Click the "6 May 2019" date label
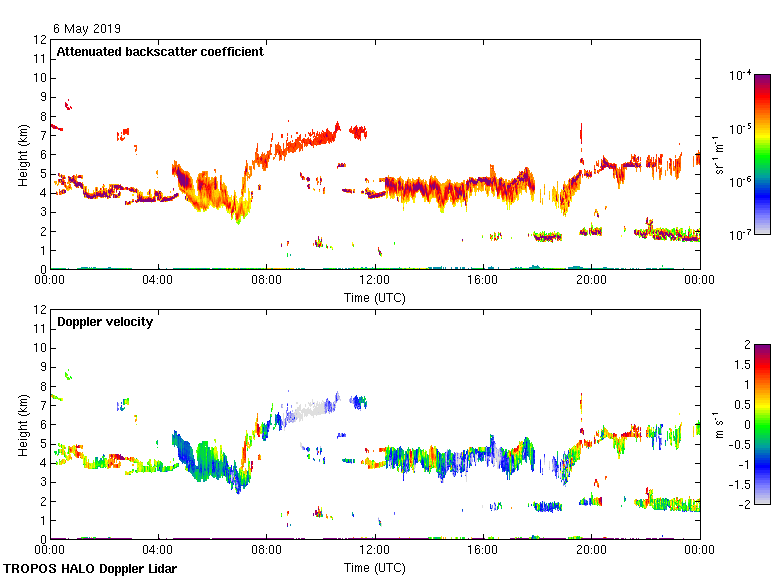The image size is (780, 580). point(86,29)
